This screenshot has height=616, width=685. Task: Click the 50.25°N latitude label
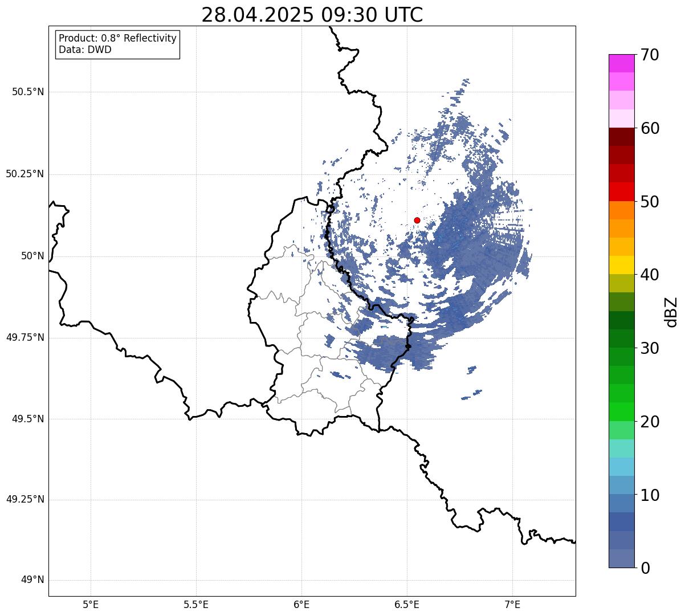[25, 174]
